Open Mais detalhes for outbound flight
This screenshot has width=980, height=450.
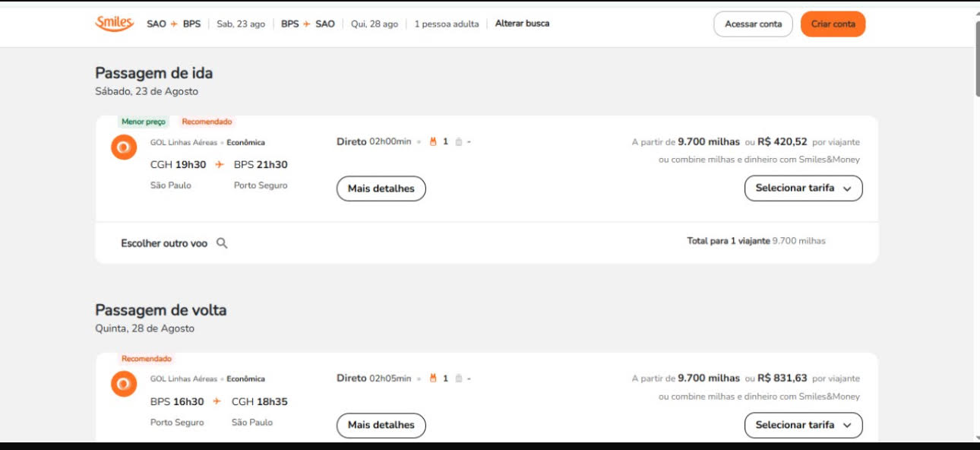point(381,189)
